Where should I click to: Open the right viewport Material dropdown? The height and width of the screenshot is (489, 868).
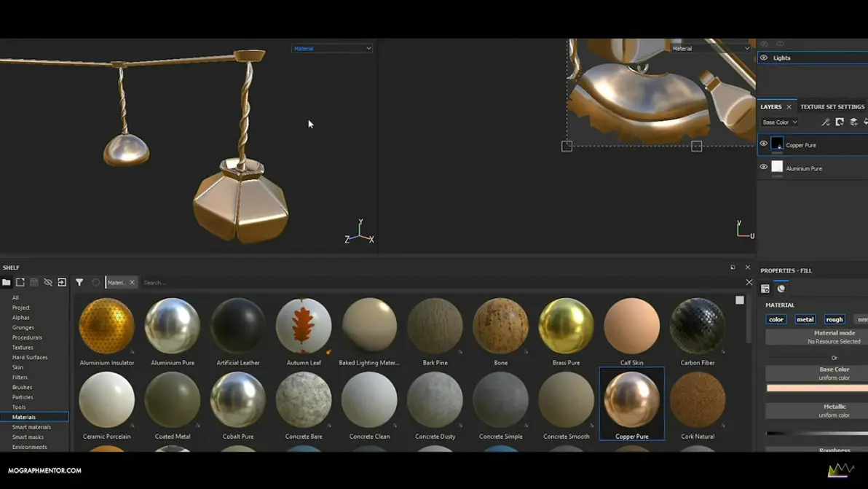[x=710, y=48]
